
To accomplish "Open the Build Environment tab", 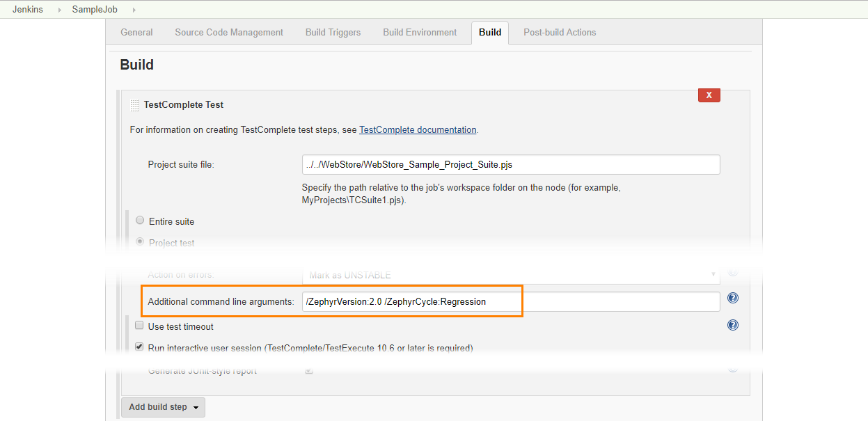I will [420, 32].
